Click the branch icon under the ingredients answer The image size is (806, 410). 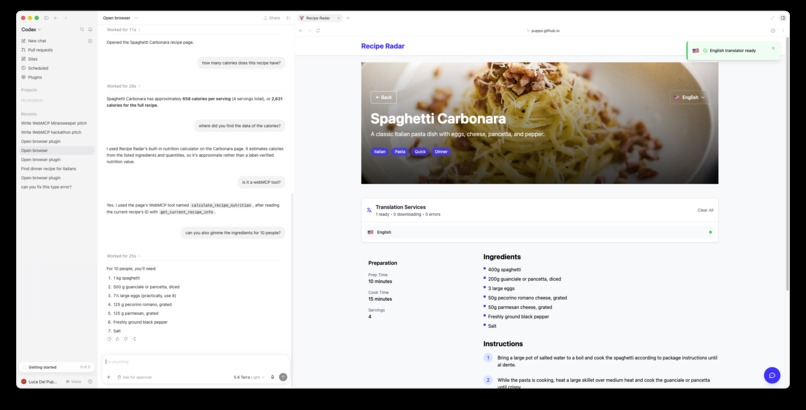[x=134, y=339]
